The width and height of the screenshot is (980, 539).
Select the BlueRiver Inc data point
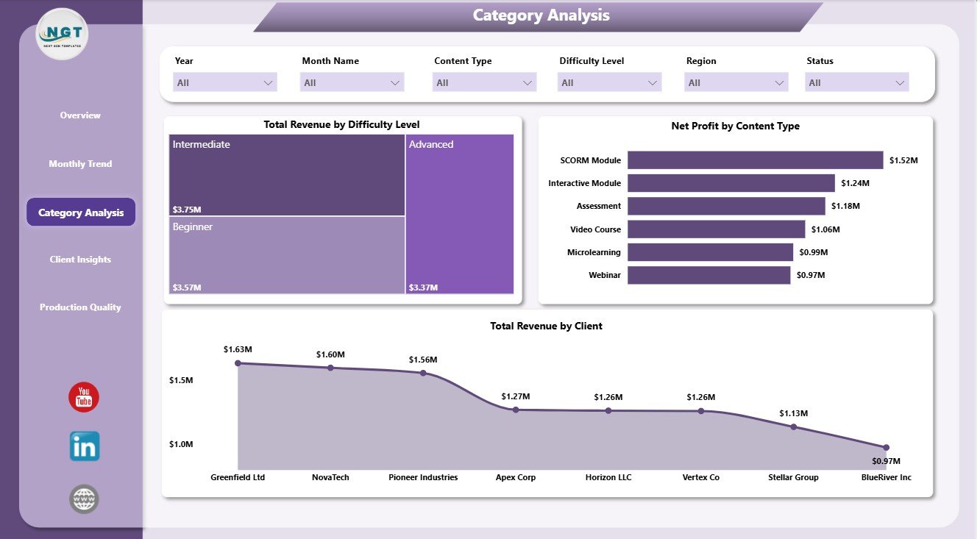886,447
